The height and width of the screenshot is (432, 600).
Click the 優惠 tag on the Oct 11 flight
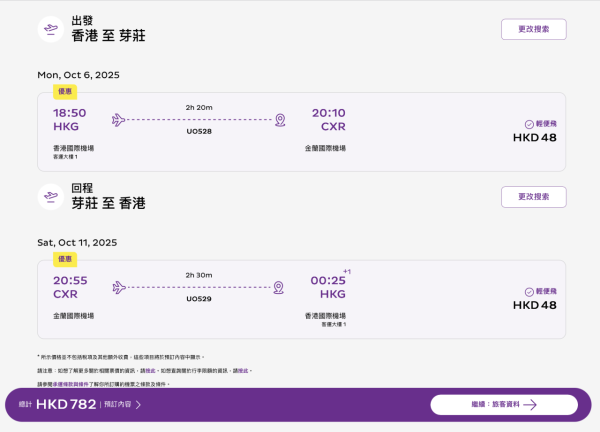pos(65,259)
